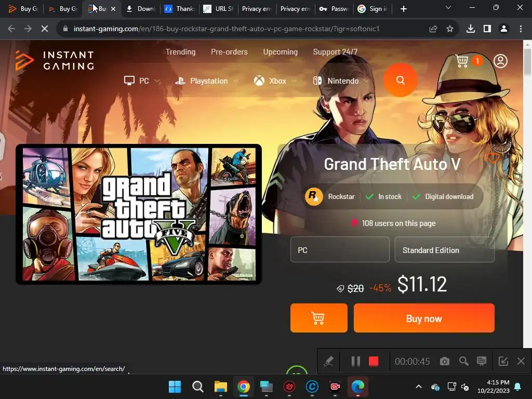Image resolution: width=532 pixels, height=399 pixels.
Task: Click the Rockstar publisher link
Action: (x=341, y=196)
